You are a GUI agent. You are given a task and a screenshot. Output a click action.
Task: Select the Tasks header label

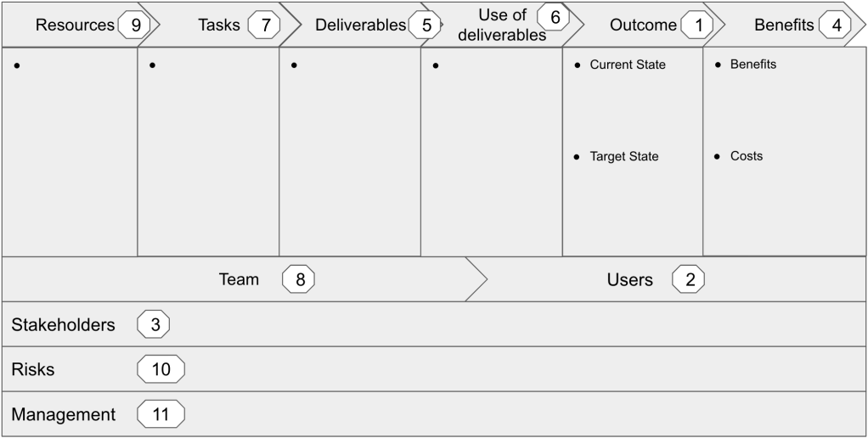(x=219, y=25)
